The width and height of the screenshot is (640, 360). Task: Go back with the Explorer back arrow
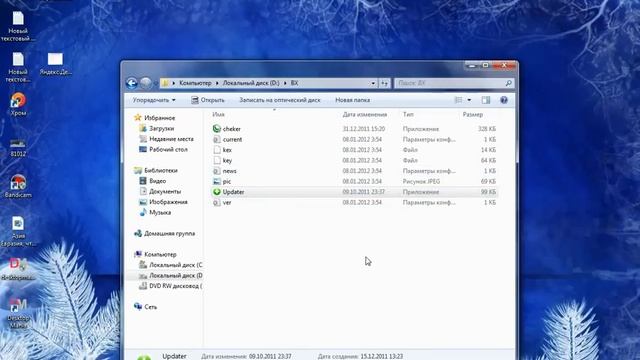[x=131, y=83]
